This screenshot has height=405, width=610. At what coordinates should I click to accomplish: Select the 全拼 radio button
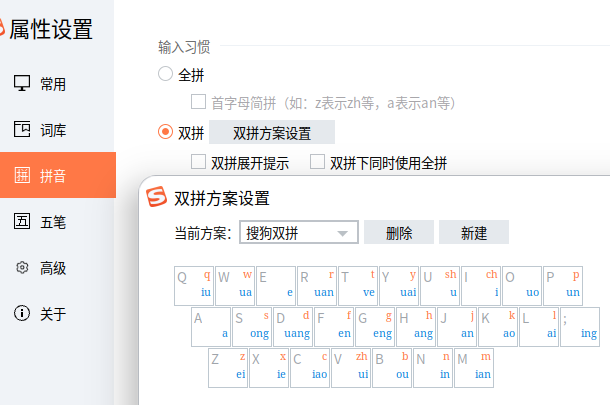point(165,74)
